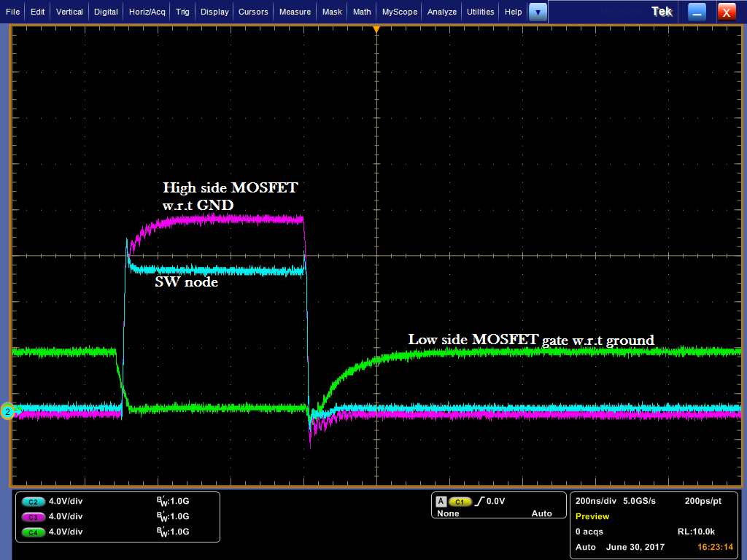Select C3 4.0V/div scale readout

tap(65, 517)
